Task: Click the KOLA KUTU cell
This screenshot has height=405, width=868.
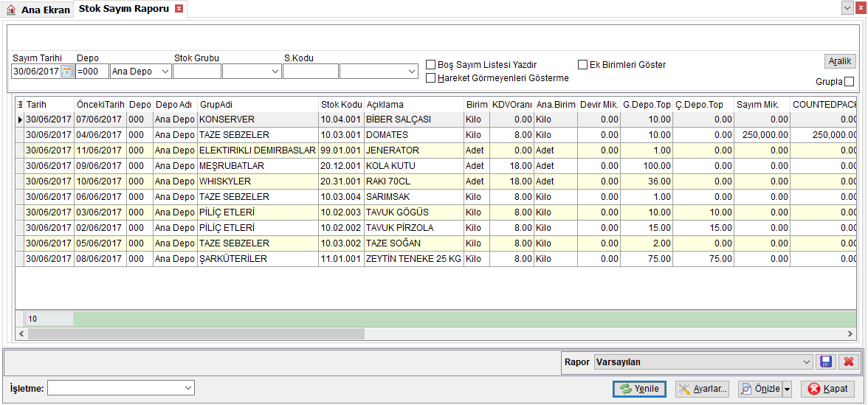Action: click(414, 166)
